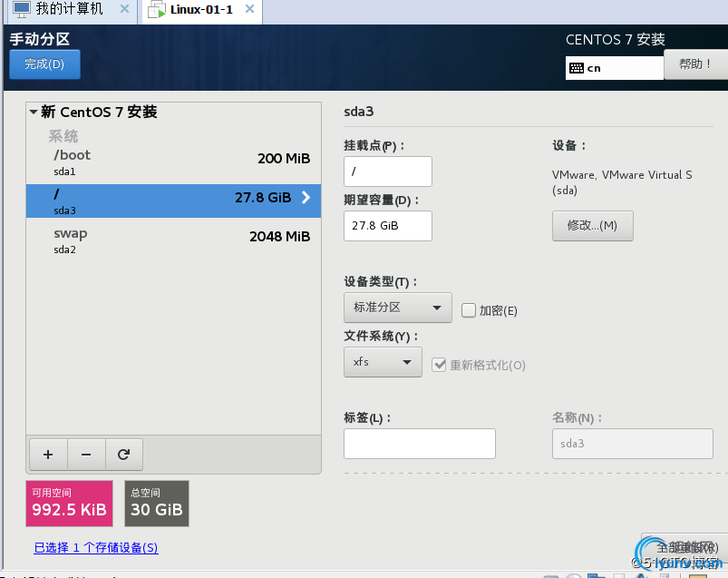Click the 200 MiB size value
Image resolution: width=728 pixels, height=578 pixels.
(x=284, y=159)
